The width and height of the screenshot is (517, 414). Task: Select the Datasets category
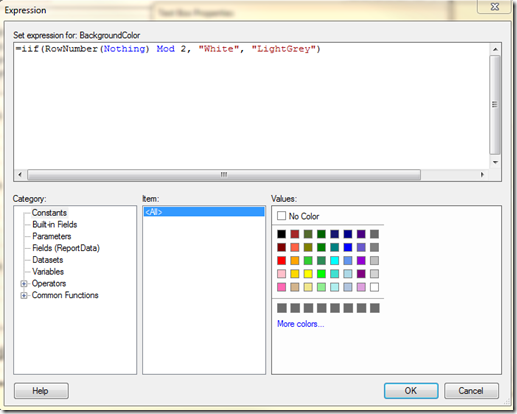[48, 260]
